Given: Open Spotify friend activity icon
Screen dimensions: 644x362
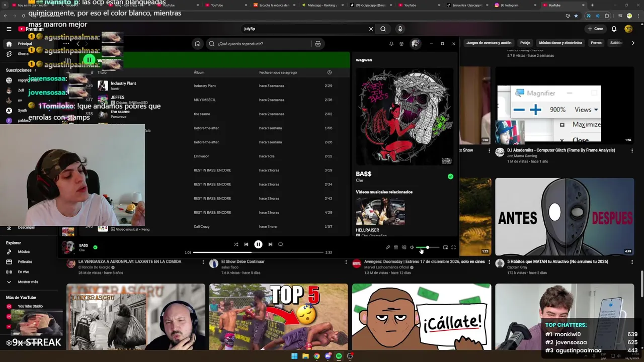Looking at the screenshot, I should pos(401,44).
